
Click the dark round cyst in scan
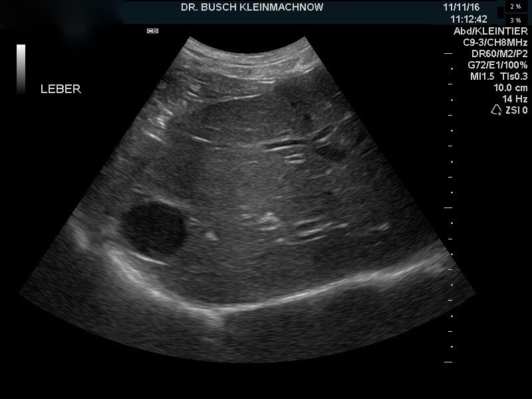pos(155,228)
